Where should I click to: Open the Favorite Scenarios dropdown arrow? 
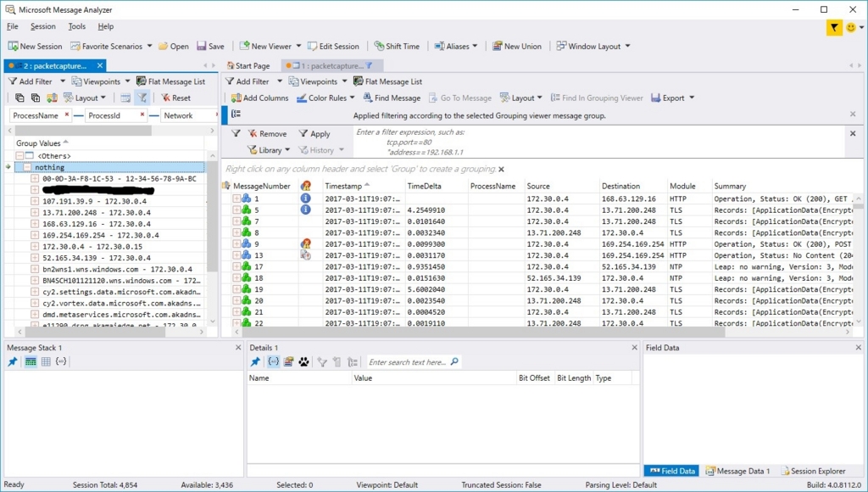[149, 46]
